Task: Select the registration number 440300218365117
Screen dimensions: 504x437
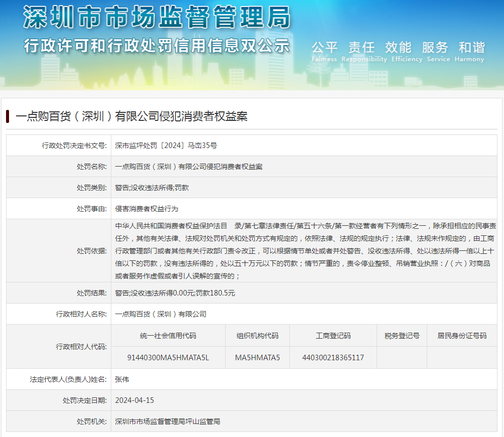Action: (x=333, y=358)
